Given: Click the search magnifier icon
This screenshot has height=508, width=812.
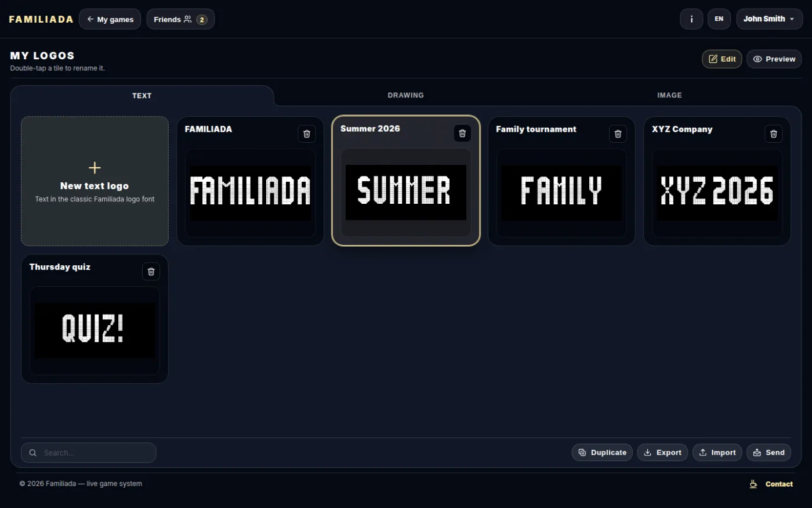Looking at the screenshot, I should 33,453.
